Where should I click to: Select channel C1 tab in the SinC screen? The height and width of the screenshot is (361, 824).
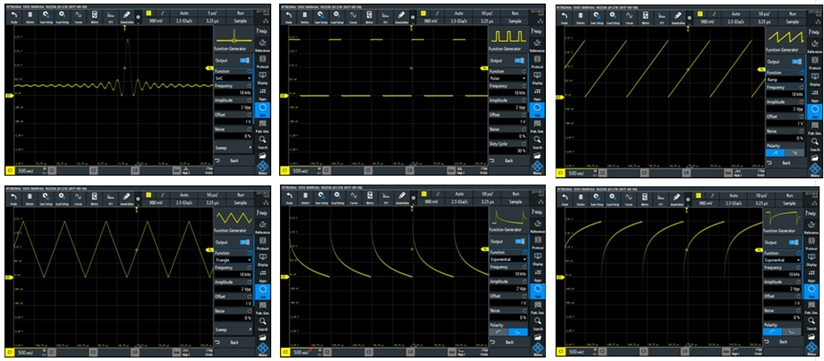tap(10, 170)
